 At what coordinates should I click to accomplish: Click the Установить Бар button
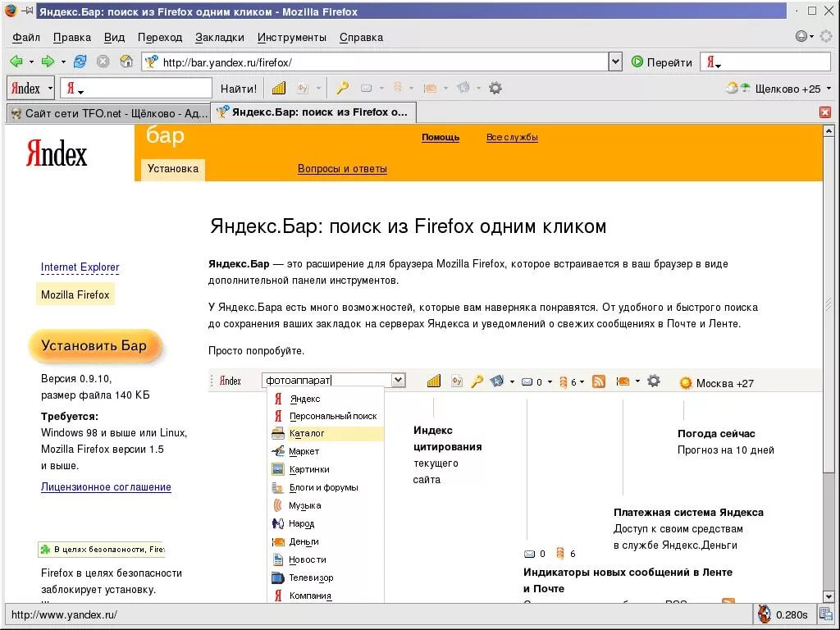coord(94,345)
